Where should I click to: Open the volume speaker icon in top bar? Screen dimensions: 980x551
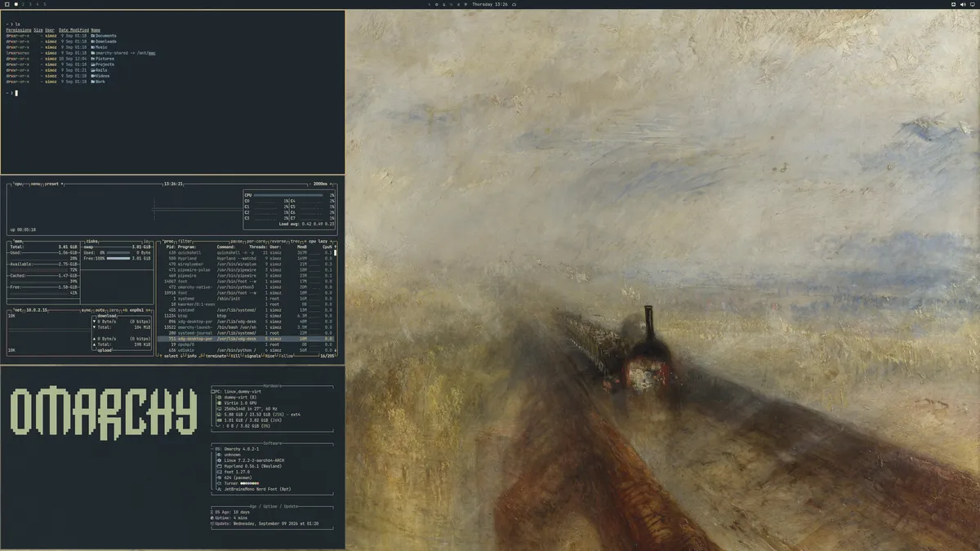pyautogui.click(x=963, y=4)
